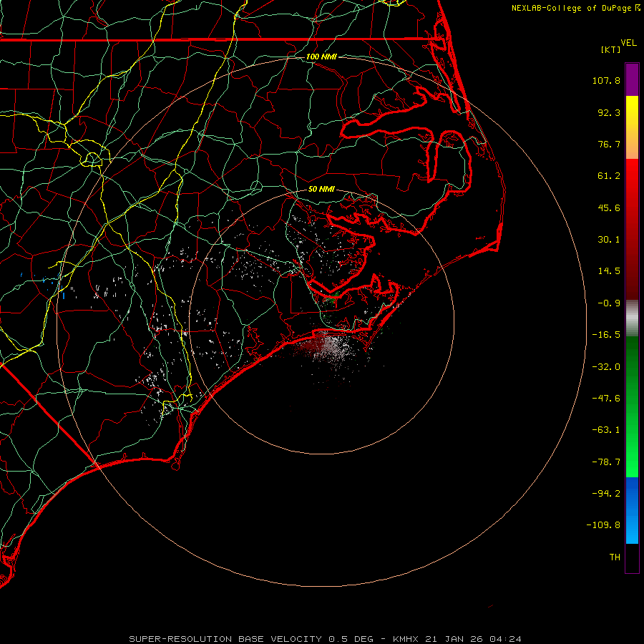Click the 50 NMI range ring label
This screenshot has width=644, height=644.
(x=321, y=190)
